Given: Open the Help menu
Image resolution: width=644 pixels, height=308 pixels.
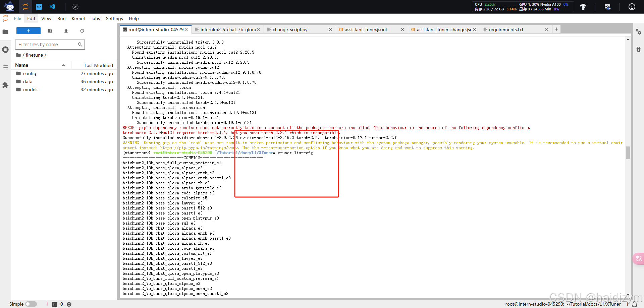Looking at the screenshot, I should pos(134,18).
